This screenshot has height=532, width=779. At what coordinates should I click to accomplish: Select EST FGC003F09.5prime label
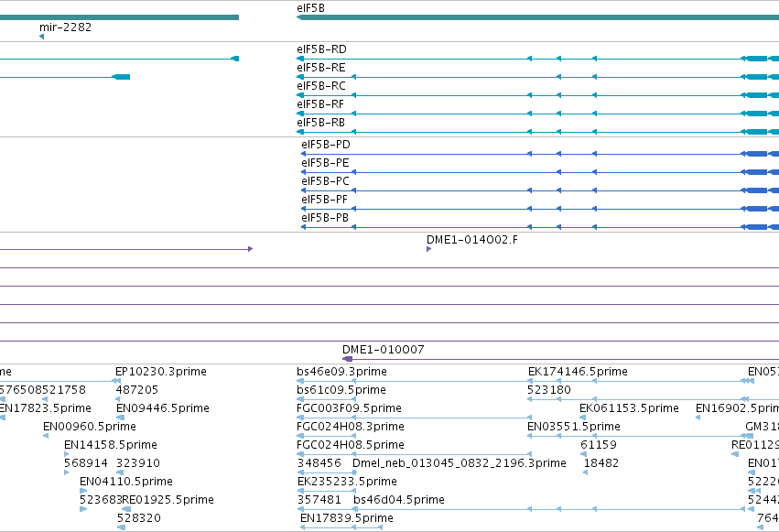(349, 408)
